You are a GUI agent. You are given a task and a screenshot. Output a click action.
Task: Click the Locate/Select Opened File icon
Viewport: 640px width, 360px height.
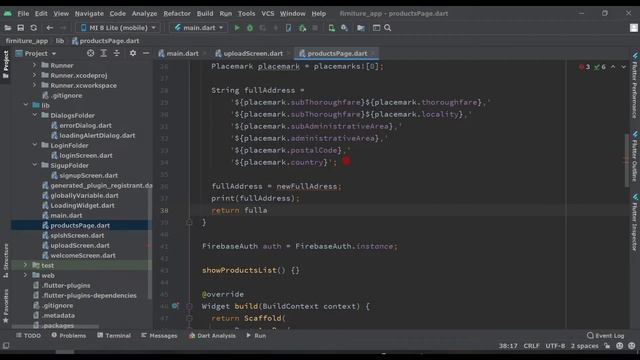pos(91,53)
